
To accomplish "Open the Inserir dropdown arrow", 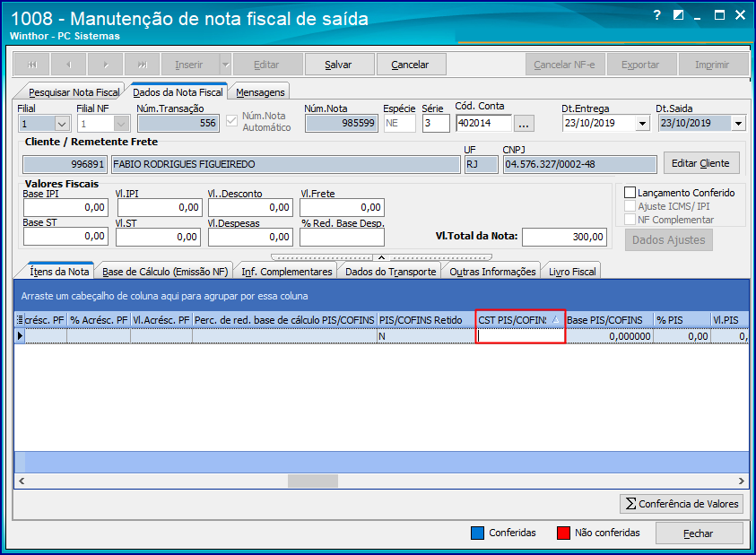I will tap(225, 65).
